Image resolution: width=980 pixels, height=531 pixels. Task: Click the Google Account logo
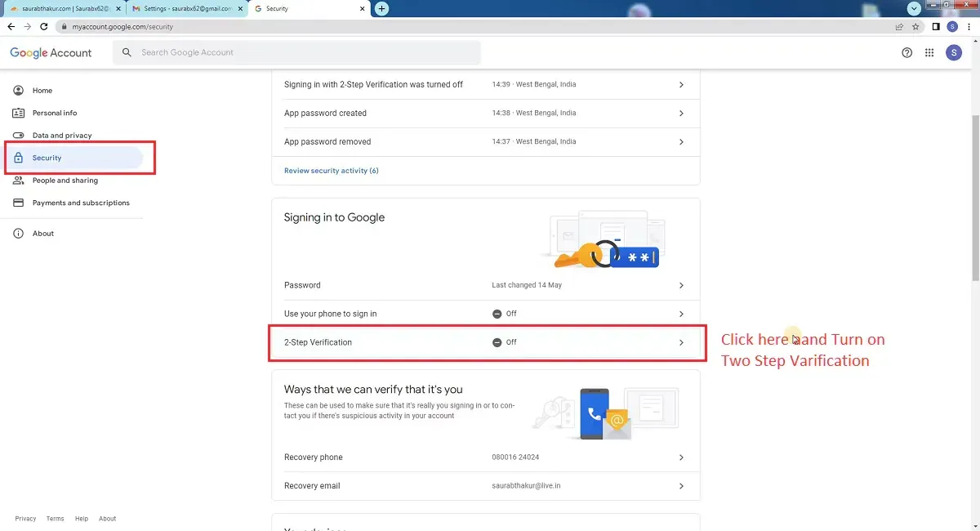point(51,52)
